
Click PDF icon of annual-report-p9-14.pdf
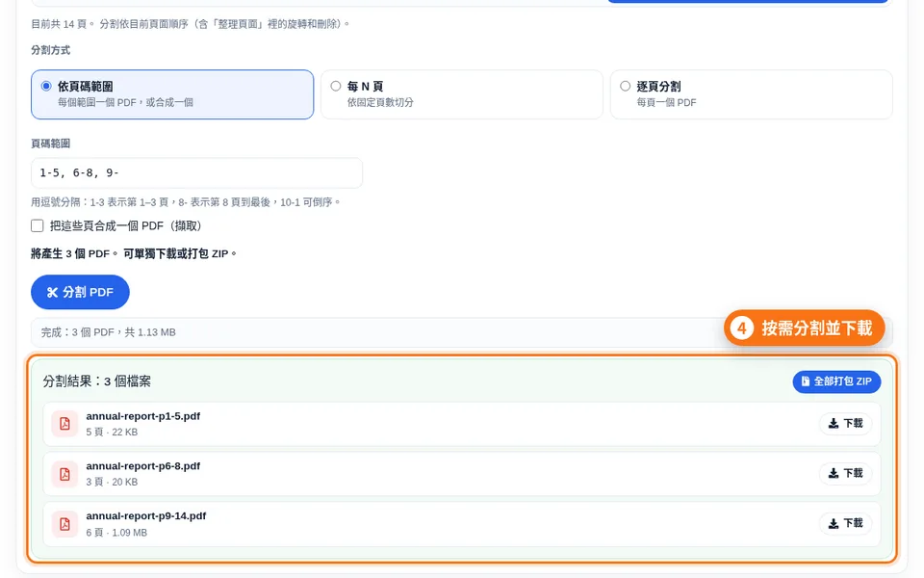[64, 524]
